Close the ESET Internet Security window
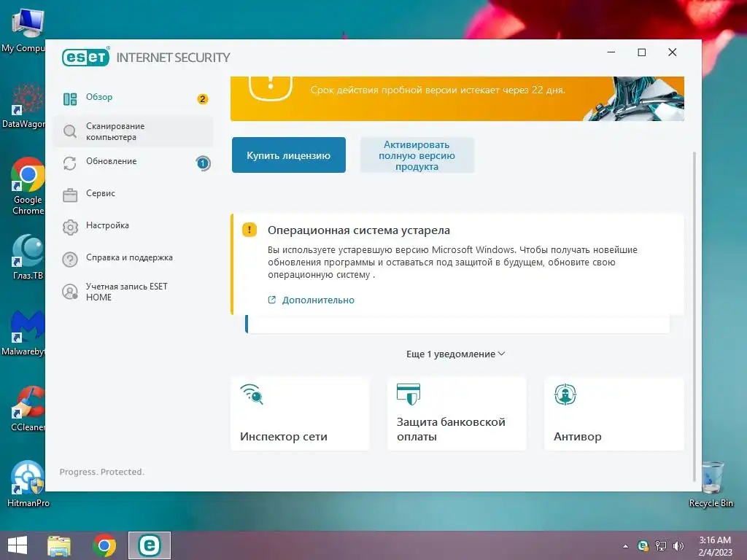 click(672, 52)
